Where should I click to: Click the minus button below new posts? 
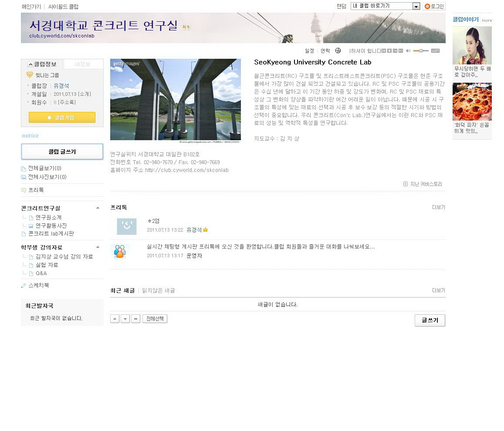click(x=135, y=319)
